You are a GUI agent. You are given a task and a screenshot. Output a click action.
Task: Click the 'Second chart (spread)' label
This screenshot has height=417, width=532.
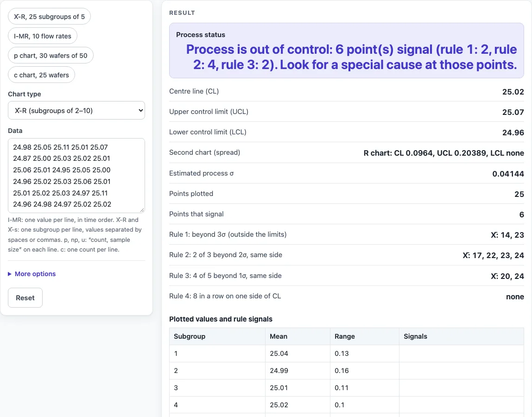[x=204, y=152]
